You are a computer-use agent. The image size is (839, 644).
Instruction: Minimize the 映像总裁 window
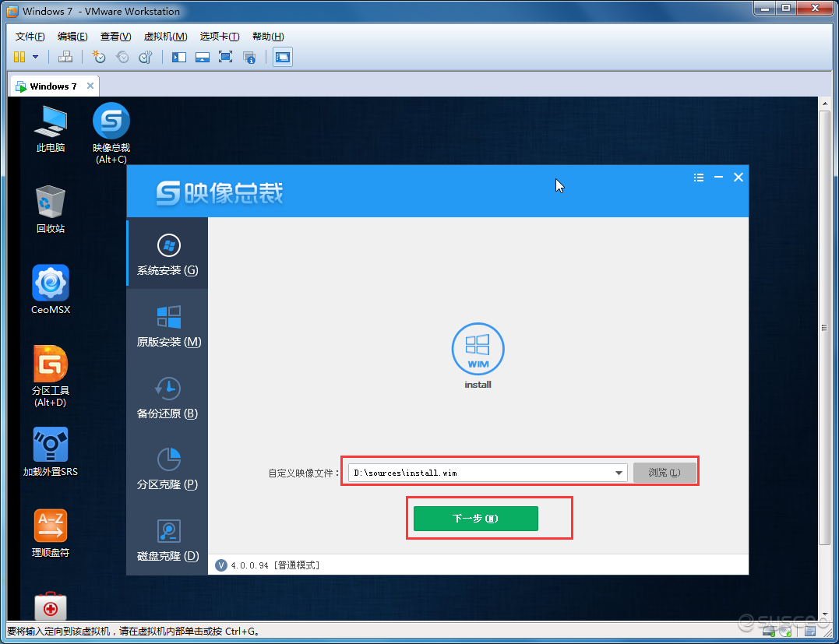tap(718, 177)
